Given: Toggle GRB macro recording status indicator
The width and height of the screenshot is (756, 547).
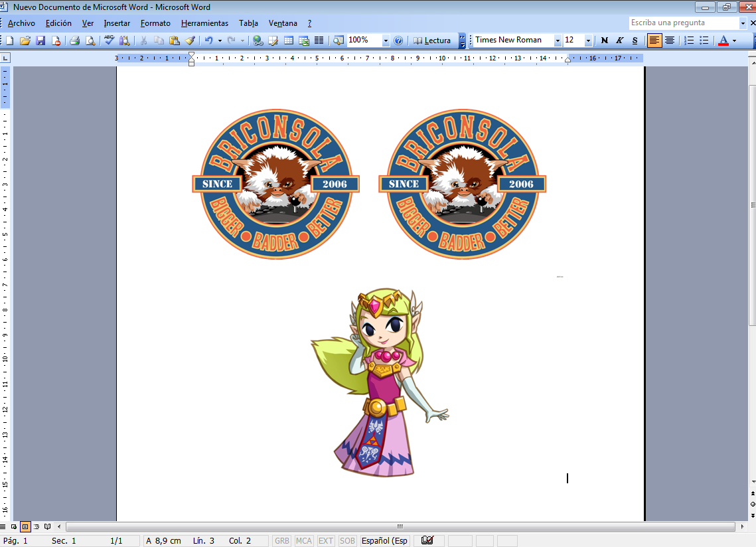Looking at the screenshot, I should click(x=282, y=541).
